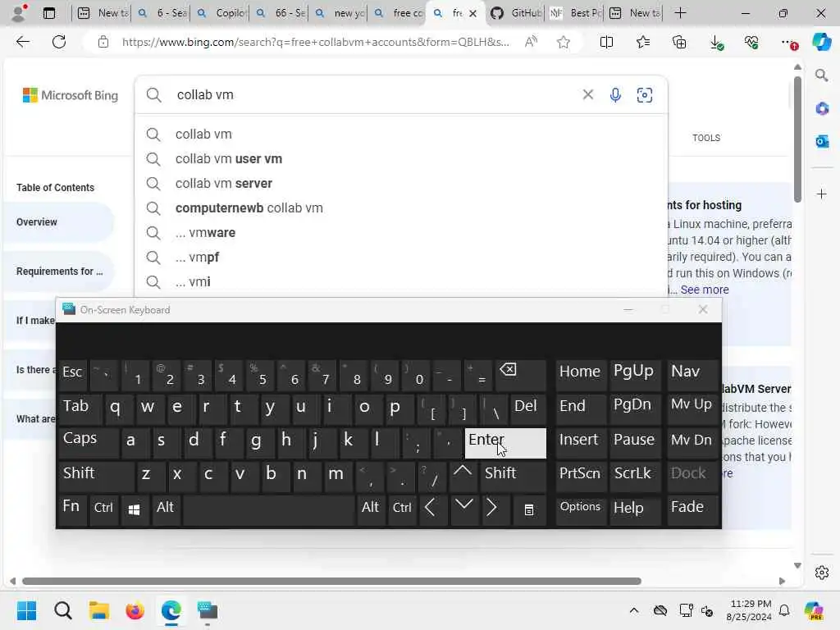
Task: Toggle Fn key on On-Screen Keyboard
Action: pos(72,510)
